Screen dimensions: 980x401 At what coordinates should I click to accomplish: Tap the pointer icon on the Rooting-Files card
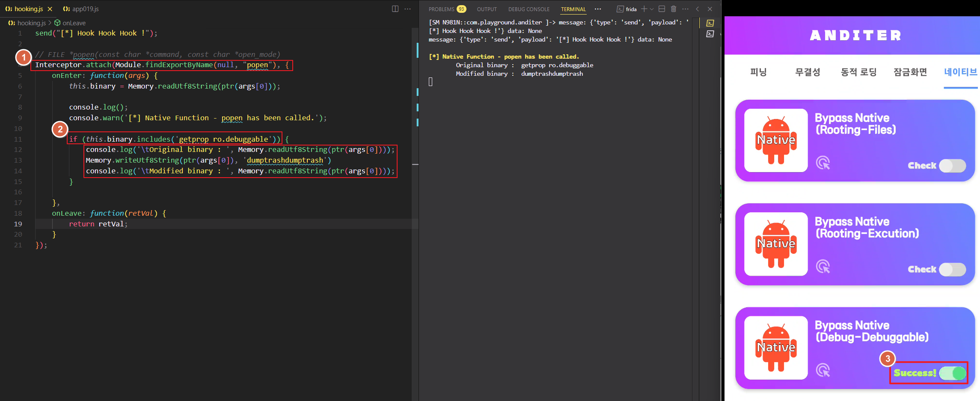click(x=823, y=163)
